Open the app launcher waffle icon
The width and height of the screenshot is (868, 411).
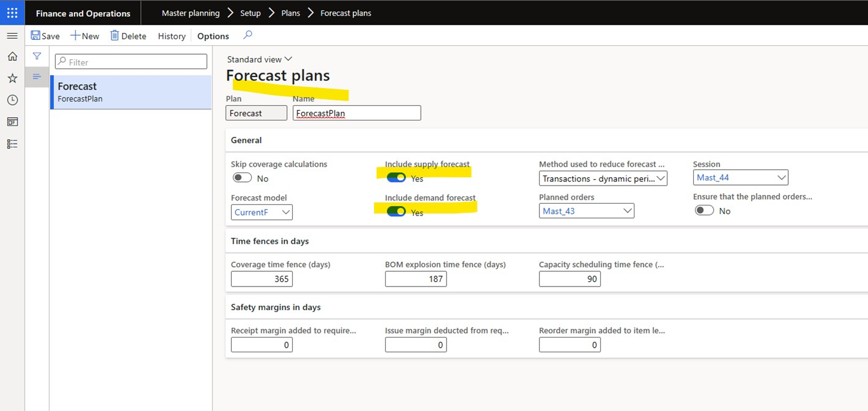[12, 12]
